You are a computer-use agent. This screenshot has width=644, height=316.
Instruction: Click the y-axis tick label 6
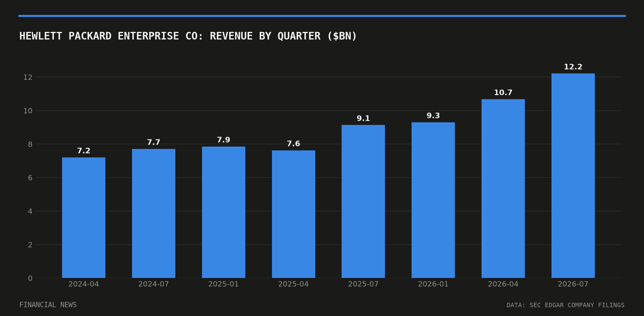(x=30, y=178)
